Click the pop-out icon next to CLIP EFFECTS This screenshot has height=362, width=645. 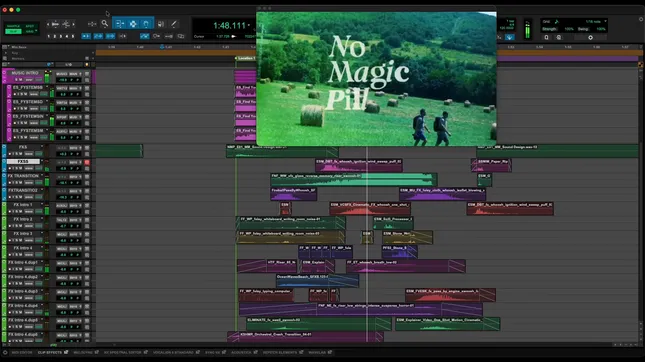[66, 352]
